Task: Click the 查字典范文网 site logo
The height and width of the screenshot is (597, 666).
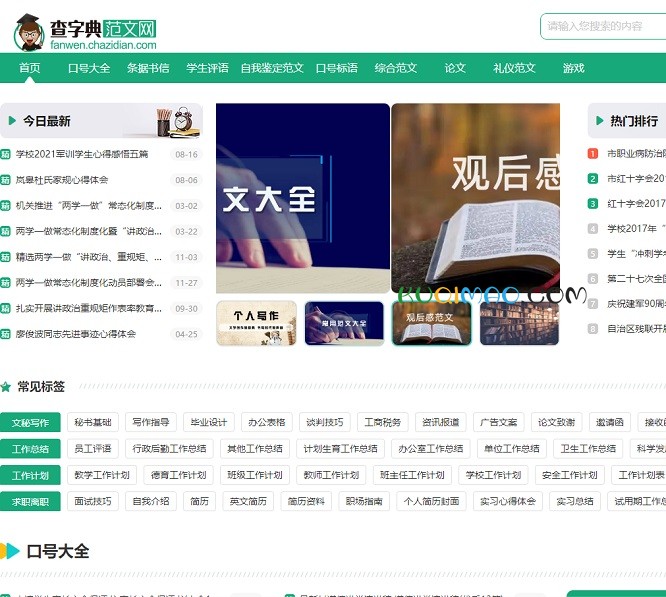Action: (85, 32)
